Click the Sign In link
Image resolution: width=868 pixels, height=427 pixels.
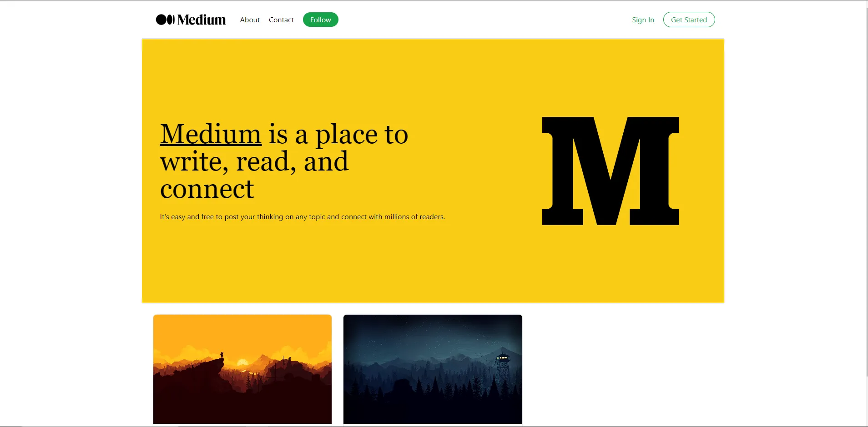click(643, 20)
